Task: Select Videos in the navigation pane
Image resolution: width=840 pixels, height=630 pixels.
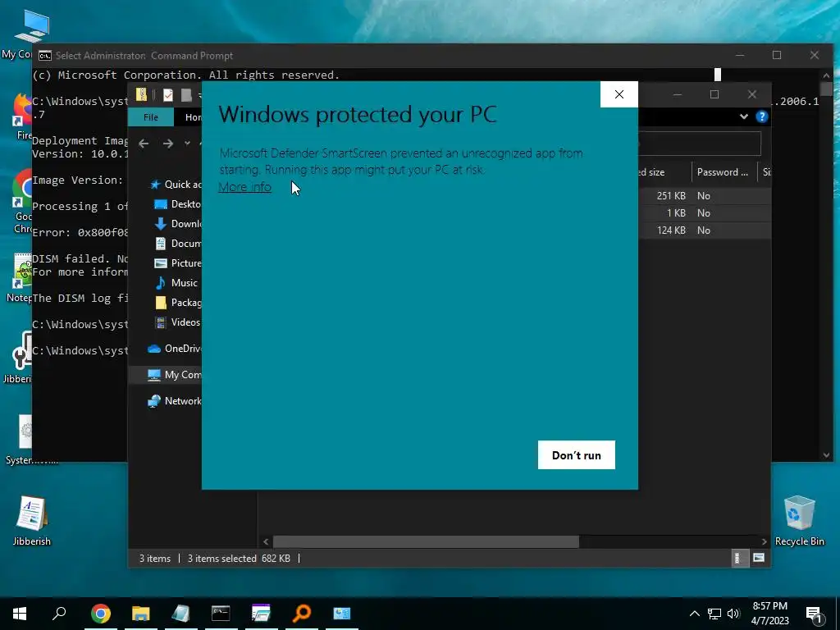Action: coord(177,322)
